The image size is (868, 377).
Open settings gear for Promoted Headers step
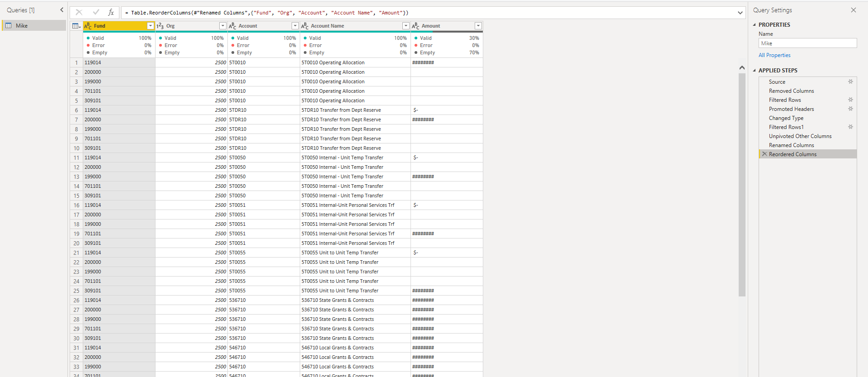[850, 109]
